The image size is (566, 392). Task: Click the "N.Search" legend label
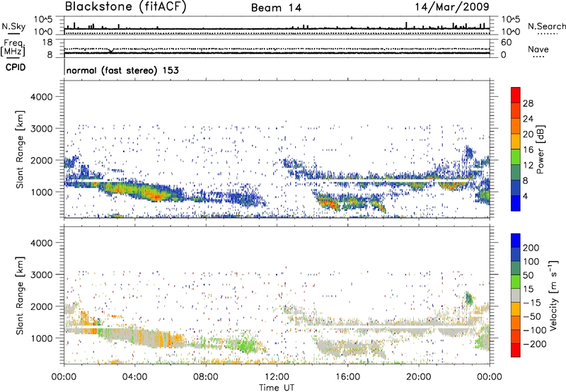[546, 26]
